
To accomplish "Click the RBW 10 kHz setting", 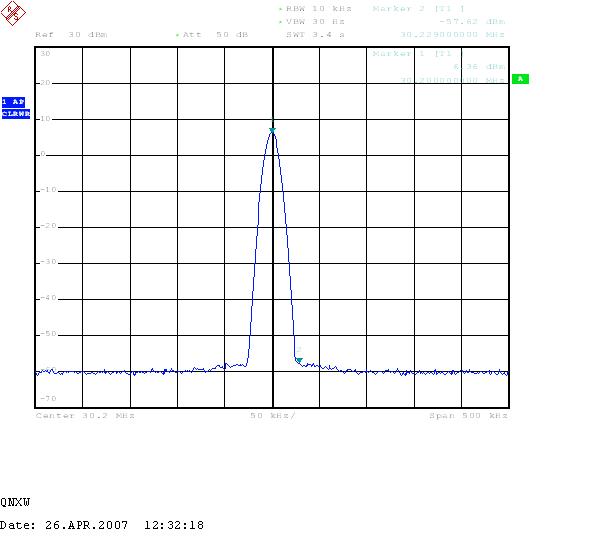I will (315, 8).
